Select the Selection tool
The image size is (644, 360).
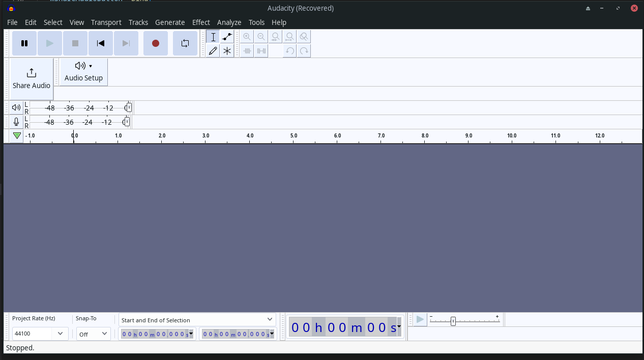pyautogui.click(x=213, y=36)
